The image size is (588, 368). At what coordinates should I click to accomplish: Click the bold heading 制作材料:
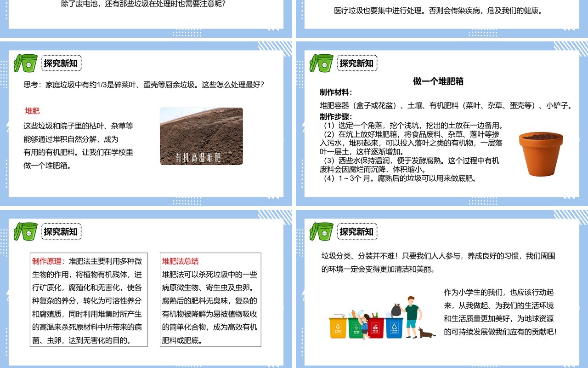click(336, 92)
